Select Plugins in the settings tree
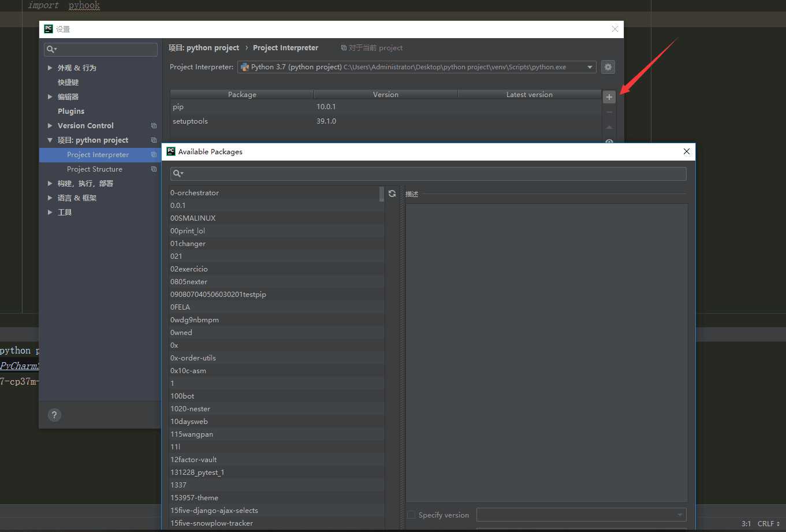This screenshot has height=532, width=786. 71,111
